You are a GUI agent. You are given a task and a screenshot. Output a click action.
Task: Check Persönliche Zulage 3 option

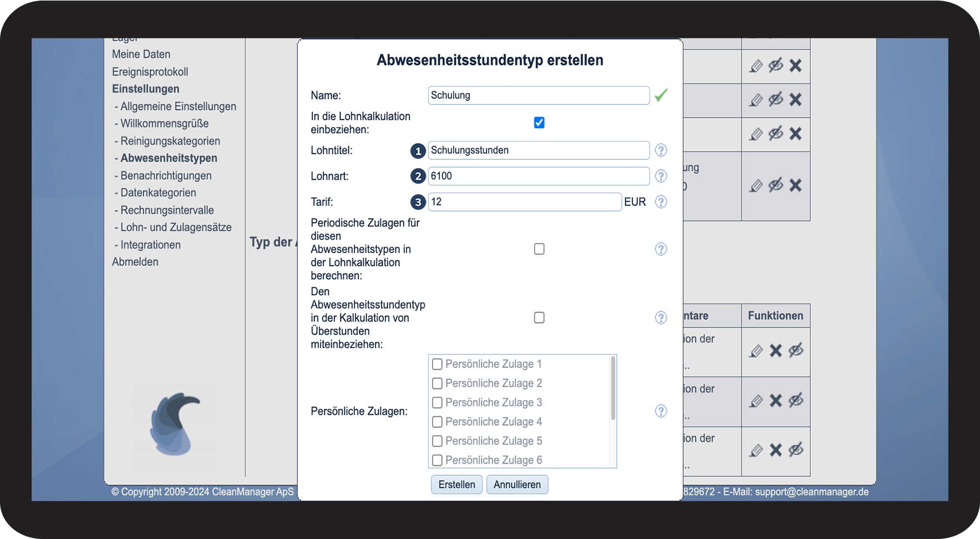437,402
